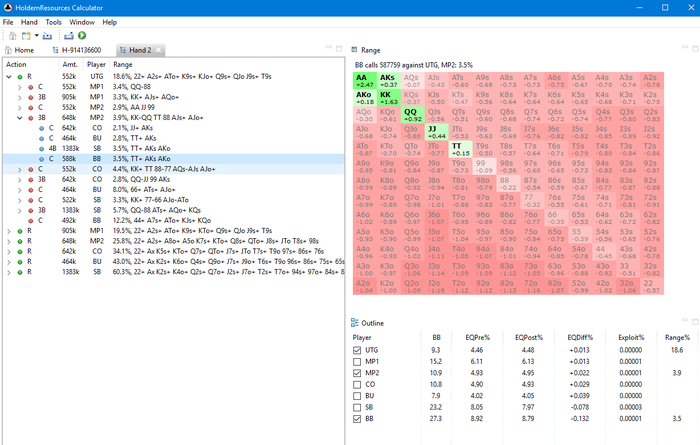Expand the MP2 552k call node
The height and width of the screenshot is (445, 700).
pyautogui.click(x=20, y=108)
